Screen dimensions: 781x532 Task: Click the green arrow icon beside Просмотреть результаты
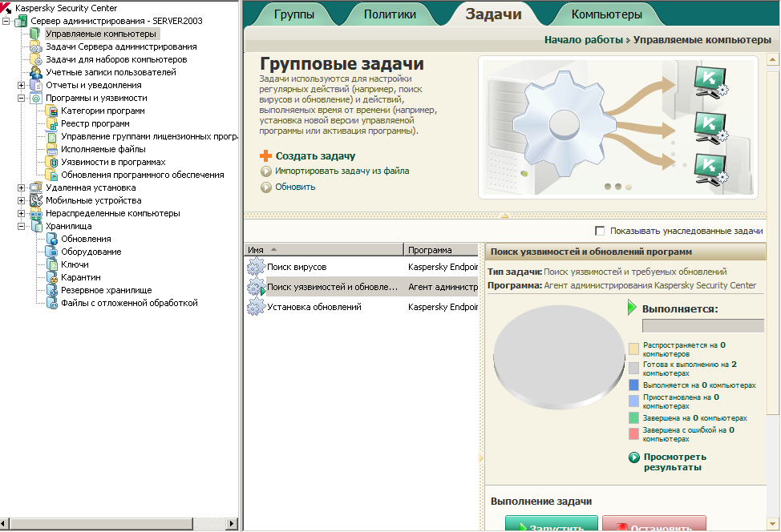point(634,457)
